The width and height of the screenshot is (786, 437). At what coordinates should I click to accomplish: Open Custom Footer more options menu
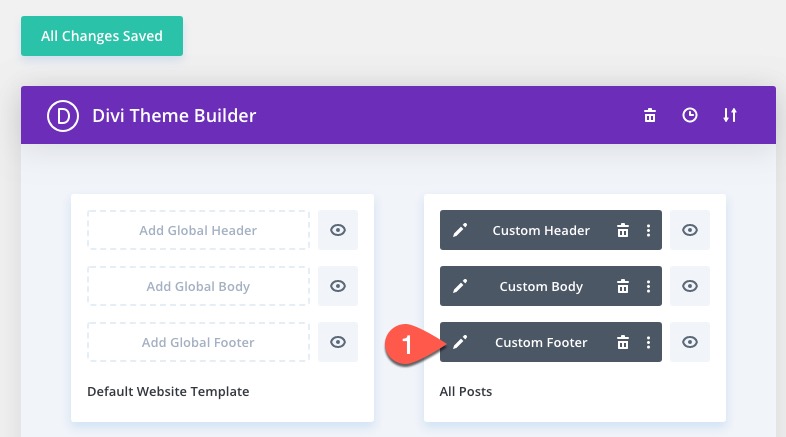648,342
